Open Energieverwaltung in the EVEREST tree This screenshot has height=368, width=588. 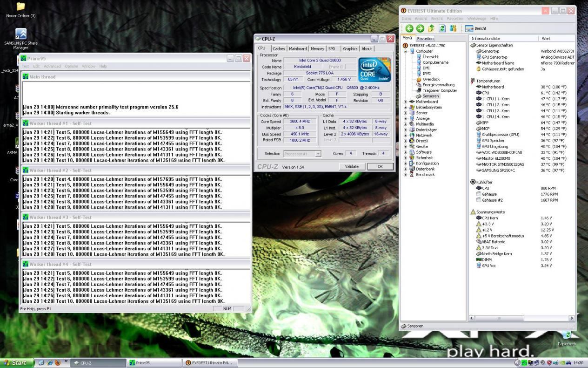pyautogui.click(x=438, y=85)
